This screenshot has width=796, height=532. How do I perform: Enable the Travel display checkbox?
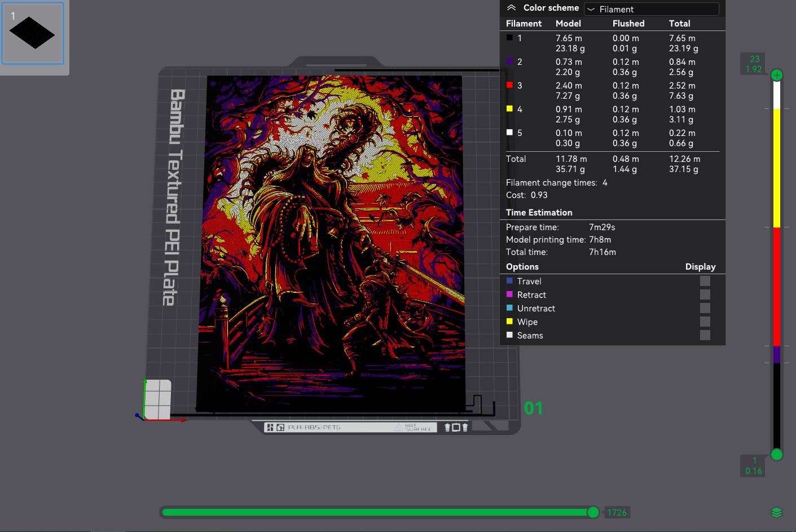click(705, 281)
